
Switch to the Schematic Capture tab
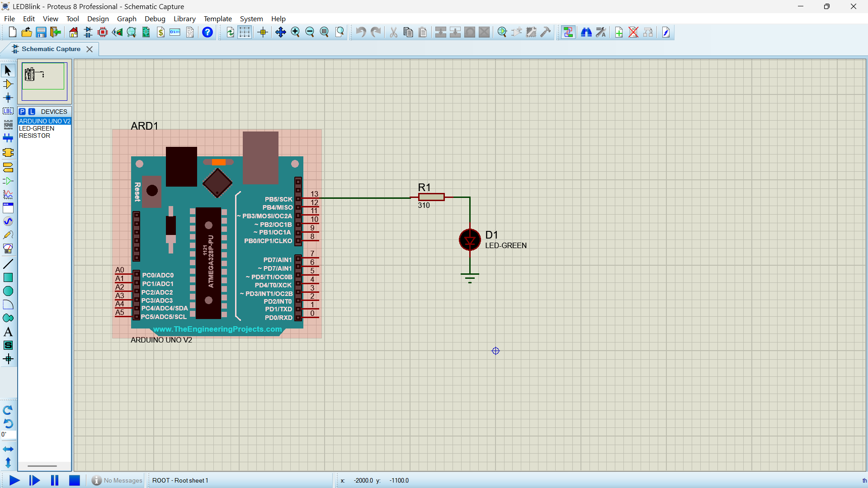[51, 49]
